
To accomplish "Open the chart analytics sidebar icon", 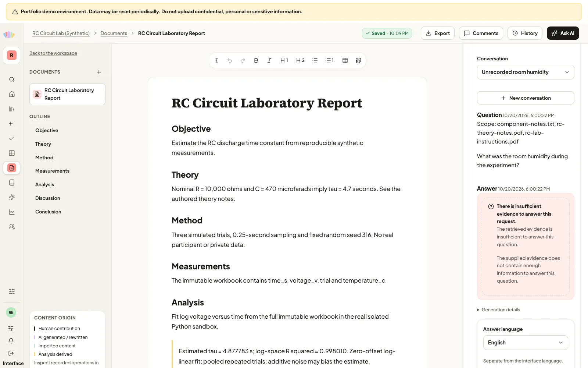I will (x=12, y=212).
